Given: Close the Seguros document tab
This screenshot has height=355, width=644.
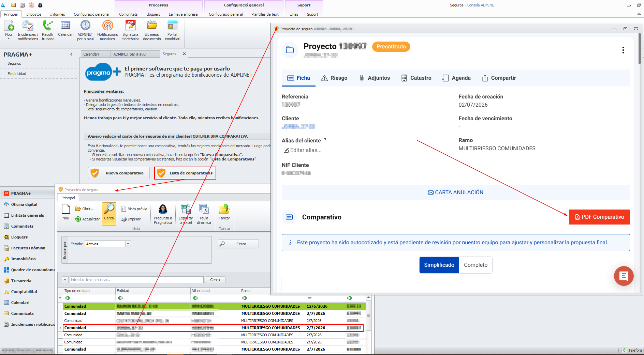Looking at the screenshot, I should (x=184, y=54).
